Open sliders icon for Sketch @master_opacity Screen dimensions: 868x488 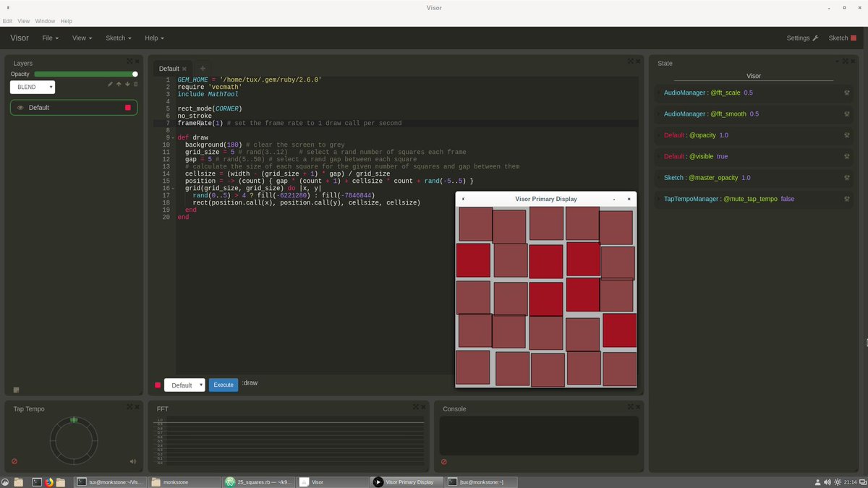pos(846,178)
